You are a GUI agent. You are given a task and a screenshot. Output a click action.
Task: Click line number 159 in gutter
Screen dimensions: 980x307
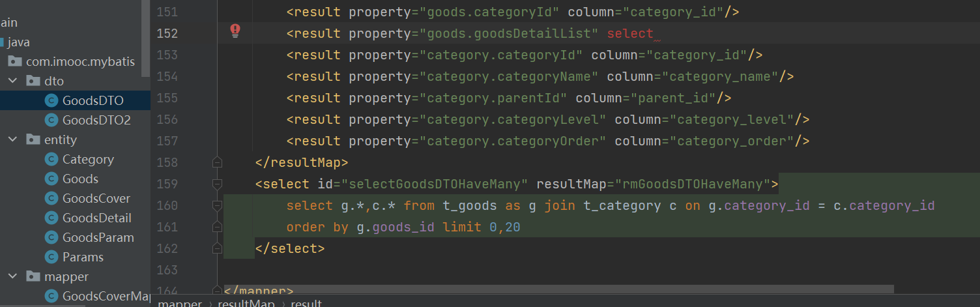(x=167, y=184)
